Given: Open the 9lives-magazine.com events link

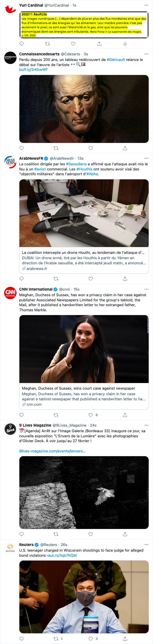Looking at the screenshot, I should [52, 451].
